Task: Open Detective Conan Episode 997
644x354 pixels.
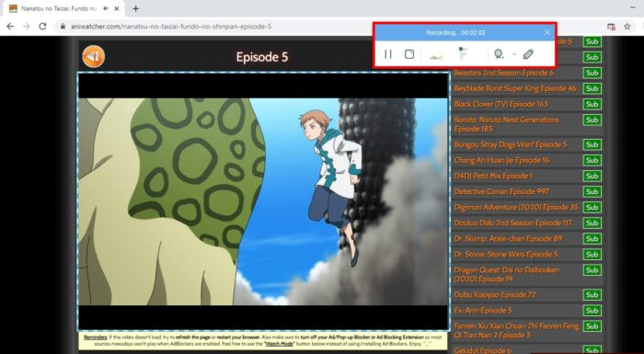Action: [501, 191]
